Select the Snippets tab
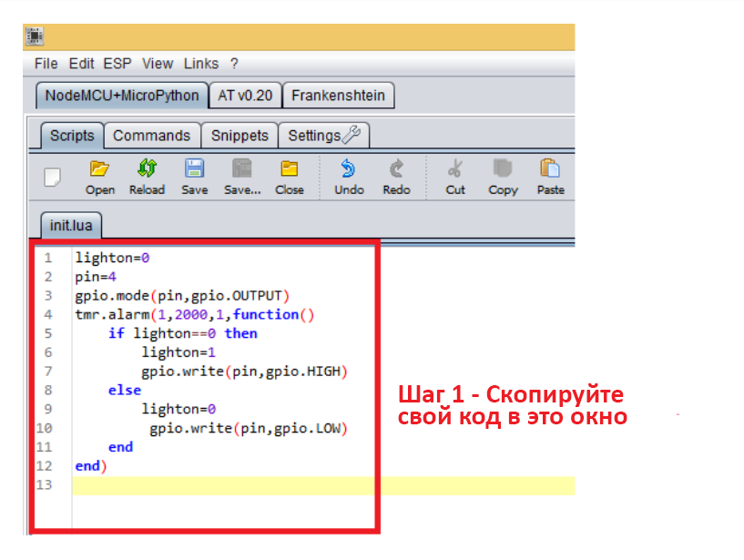 [x=240, y=136]
